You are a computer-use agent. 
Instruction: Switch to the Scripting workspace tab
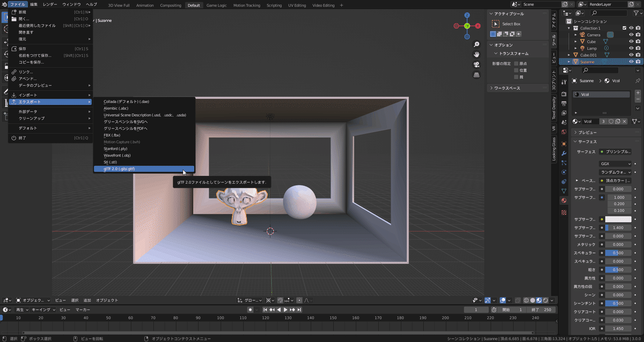[274, 5]
